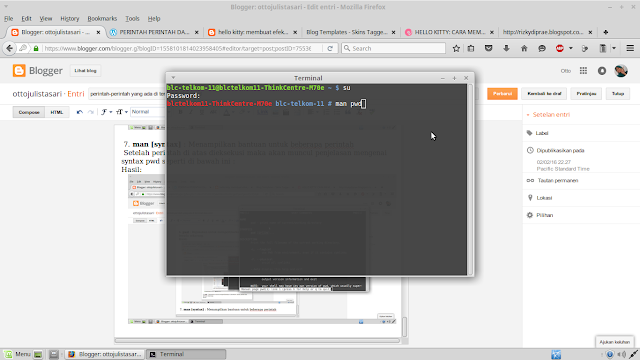
Task: Open the View menu
Action: click(x=46, y=18)
